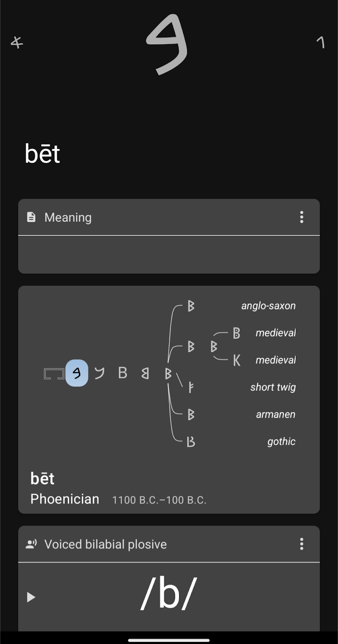
Task: Tap the large bēt glyph at top
Action: [167, 44]
